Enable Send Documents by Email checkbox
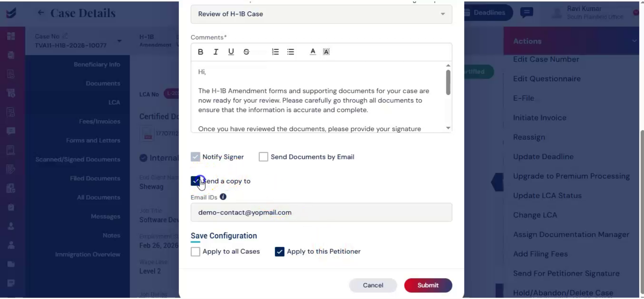This screenshot has width=644, height=299. point(263,157)
